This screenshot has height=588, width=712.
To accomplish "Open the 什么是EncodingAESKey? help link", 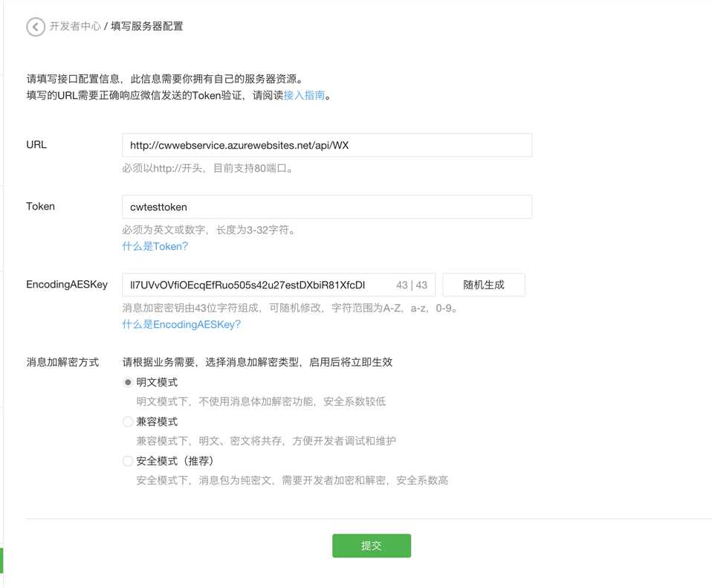I will [181, 324].
